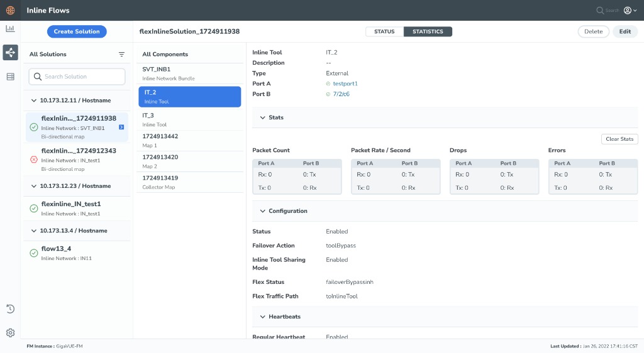Screen dimensions: 644x353
Task: Open the settings gear icon in sidebar
Action: coord(10,332)
